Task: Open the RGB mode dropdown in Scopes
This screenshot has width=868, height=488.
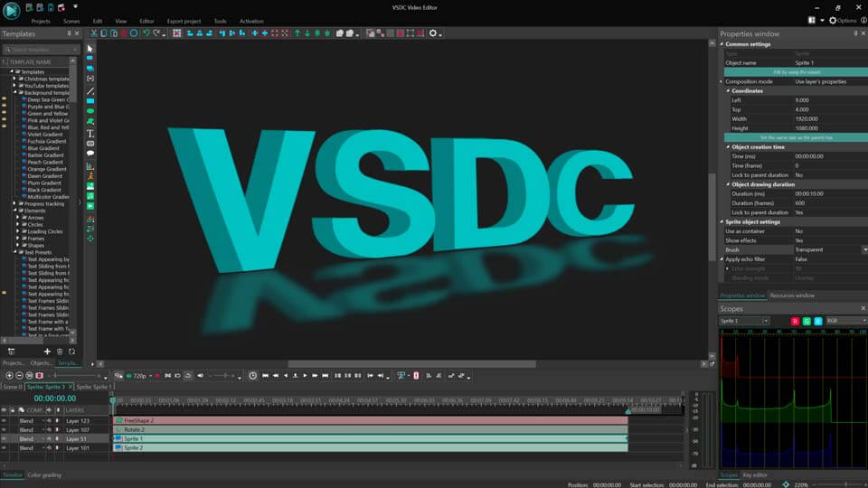Action: pyautogui.click(x=864, y=321)
